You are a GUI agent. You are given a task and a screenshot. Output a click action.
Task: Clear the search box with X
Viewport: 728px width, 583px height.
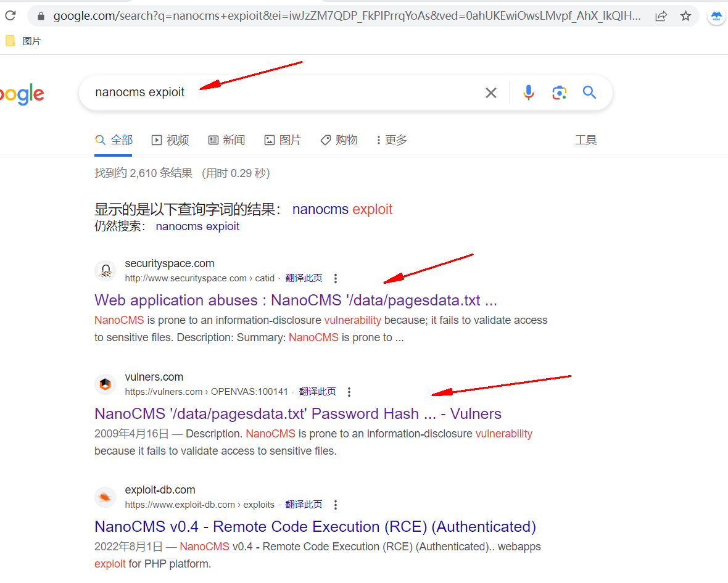(490, 93)
